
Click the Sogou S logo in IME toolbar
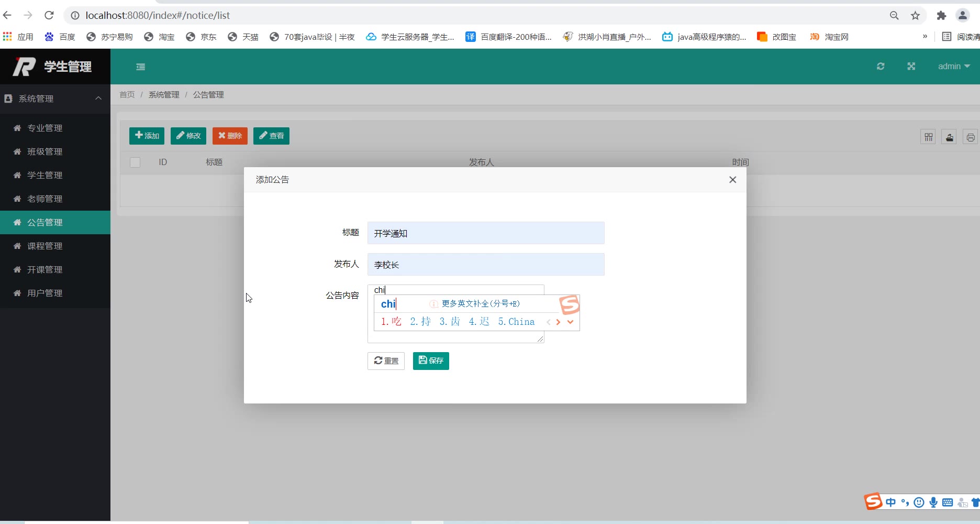tap(873, 501)
